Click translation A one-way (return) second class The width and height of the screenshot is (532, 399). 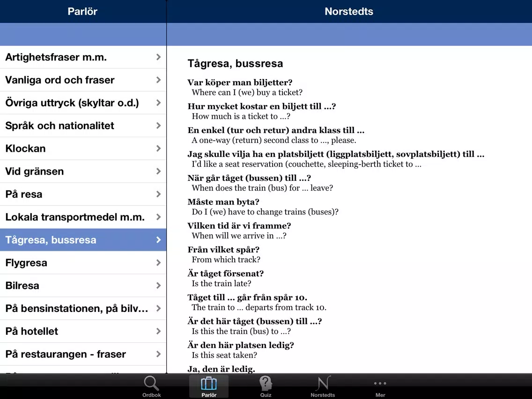(274, 140)
